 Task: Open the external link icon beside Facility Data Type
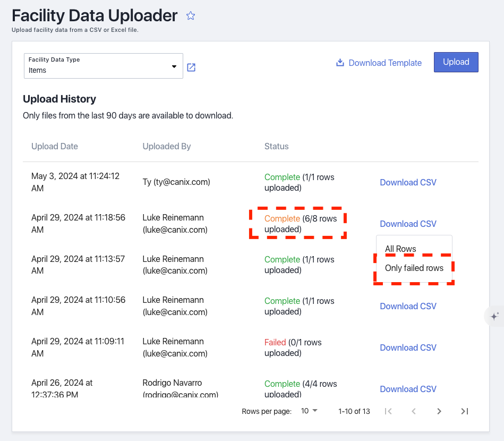coord(191,67)
